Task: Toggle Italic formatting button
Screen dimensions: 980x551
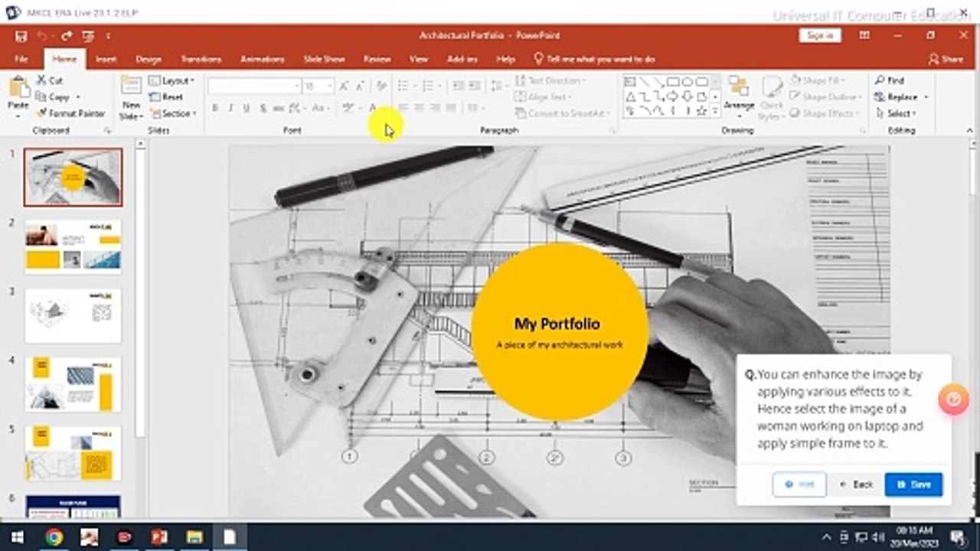Action: pyautogui.click(x=230, y=109)
